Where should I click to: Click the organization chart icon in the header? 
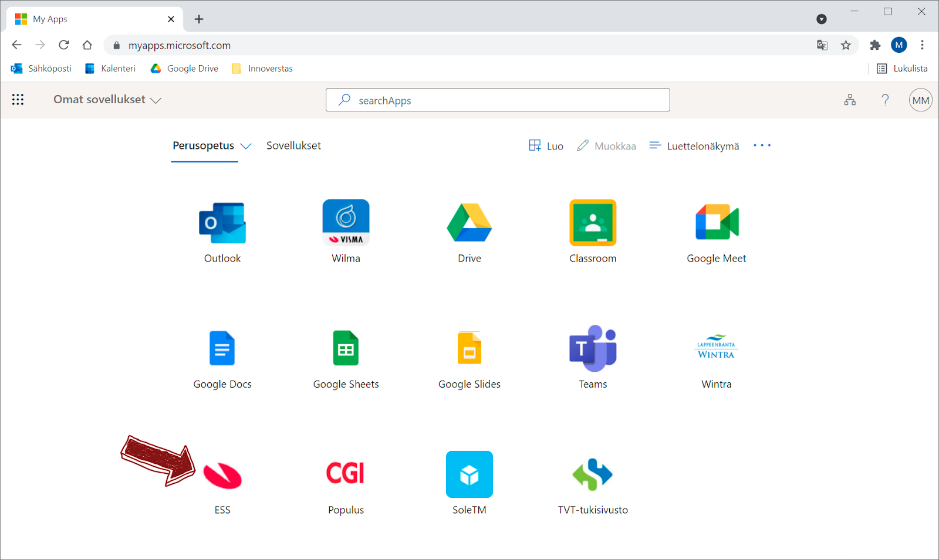(850, 100)
